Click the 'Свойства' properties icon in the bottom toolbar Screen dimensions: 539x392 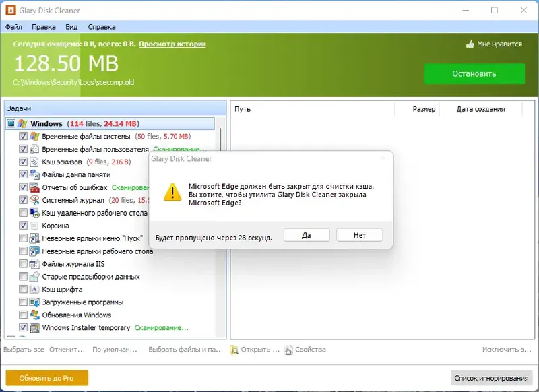(289, 350)
